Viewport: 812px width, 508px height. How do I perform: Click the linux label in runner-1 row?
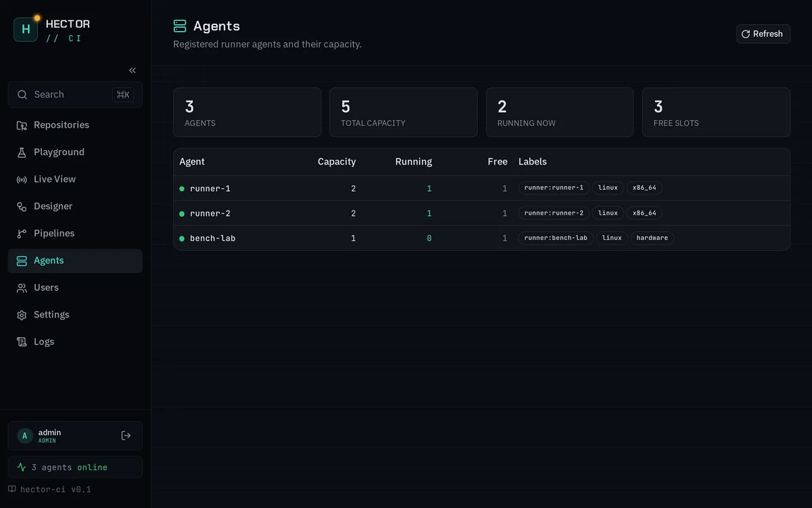click(608, 188)
